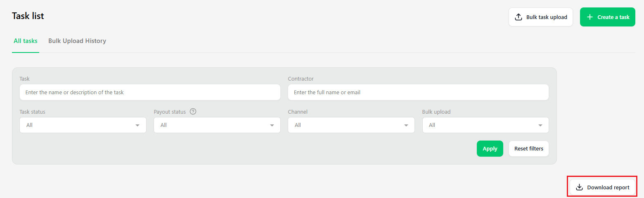Viewport: 644px width, 198px height.
Task: Click the Bulk task upload button label
Action: pyautogui.click(x=547, y=17)
